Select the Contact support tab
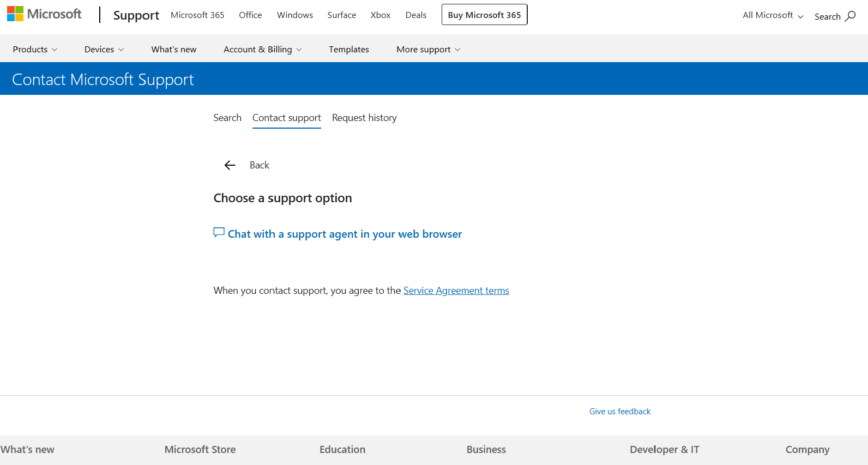868x465 pixels. [287, 118]
